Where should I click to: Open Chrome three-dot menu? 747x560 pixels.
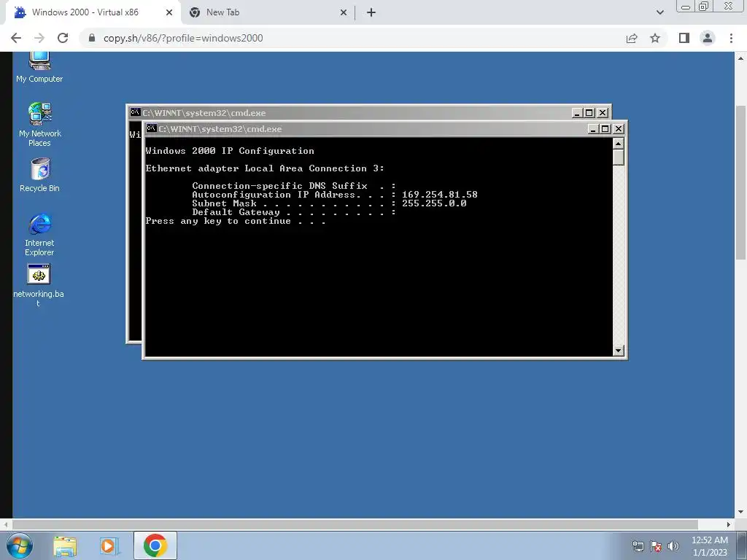point(731,38)
